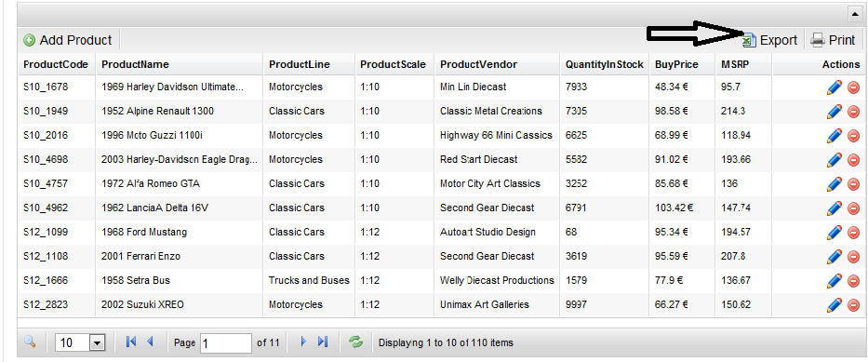Print the product grid
This screenshot has width=868, height=362.
pos(834,40)
